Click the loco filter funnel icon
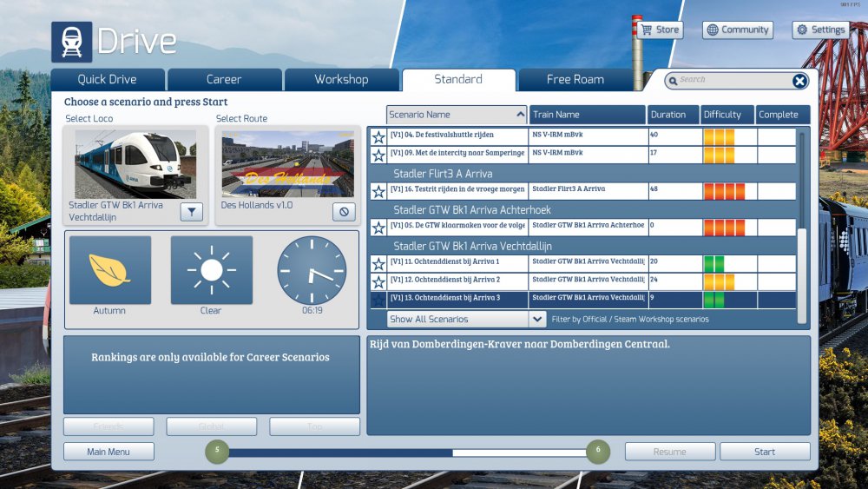This screenshot has height=489, width=868. pyautogui.click(x=192, y=212)
